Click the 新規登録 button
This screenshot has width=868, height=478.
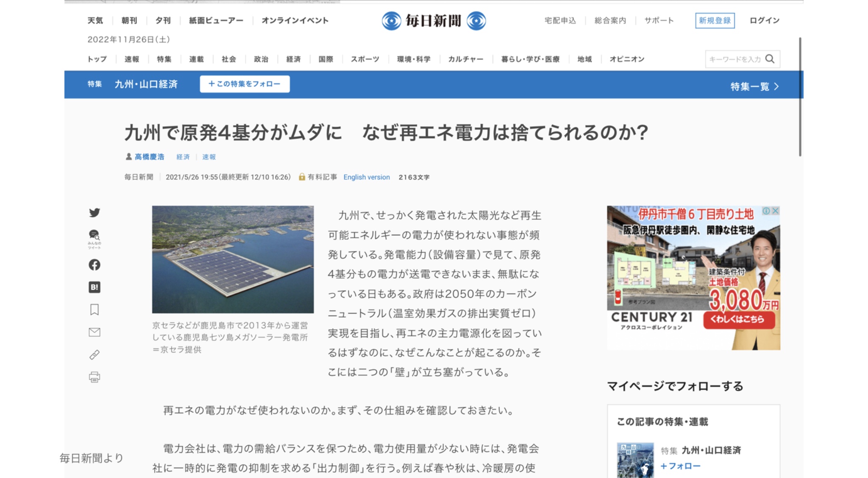tap(715, 20)
